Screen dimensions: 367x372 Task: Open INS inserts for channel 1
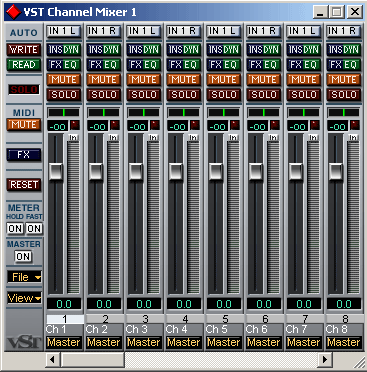tap(55, 50)
